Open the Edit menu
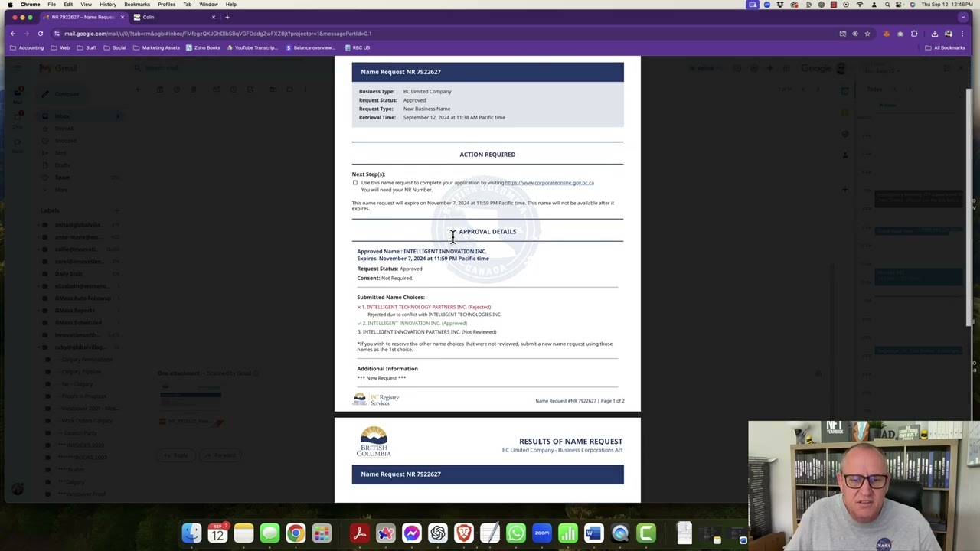The image size is (980, 551). 68,5
